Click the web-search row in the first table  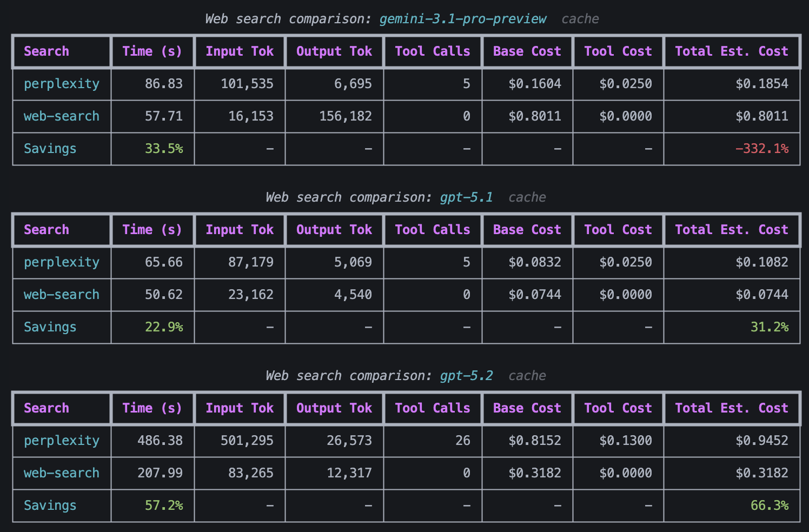61,116
